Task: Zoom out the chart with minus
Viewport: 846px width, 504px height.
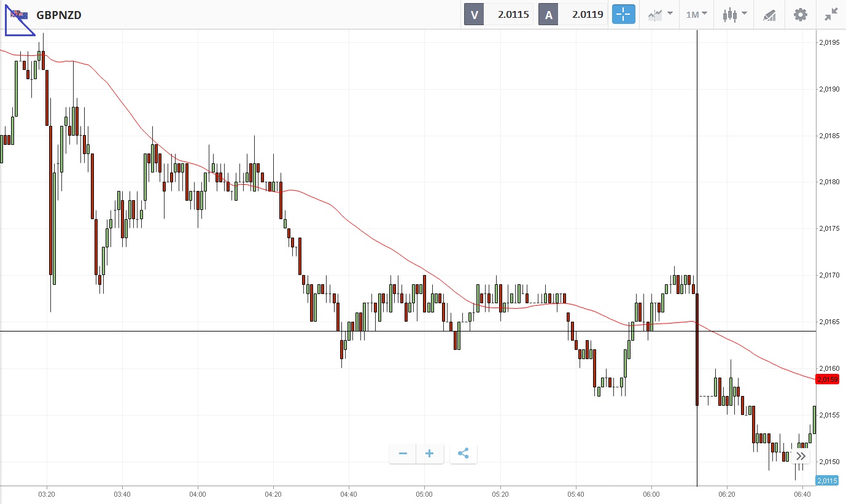Action: coord(403,454)
